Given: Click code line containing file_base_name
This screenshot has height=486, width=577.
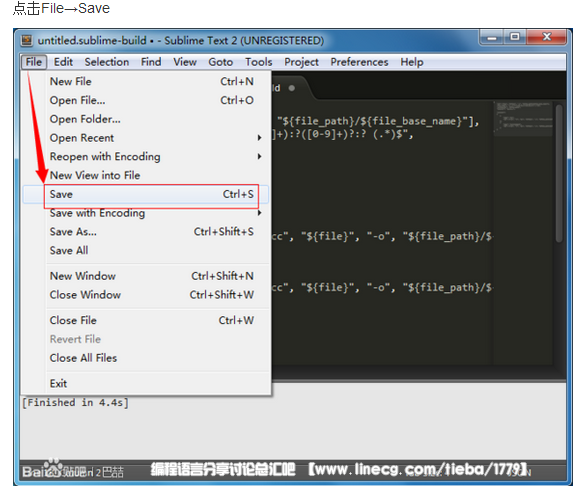Looking at the screenshot, I should click(x=378, y=121).
